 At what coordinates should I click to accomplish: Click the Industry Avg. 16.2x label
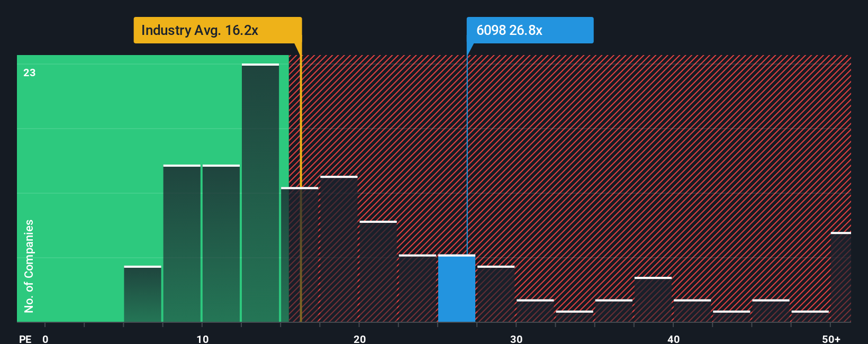218,30
